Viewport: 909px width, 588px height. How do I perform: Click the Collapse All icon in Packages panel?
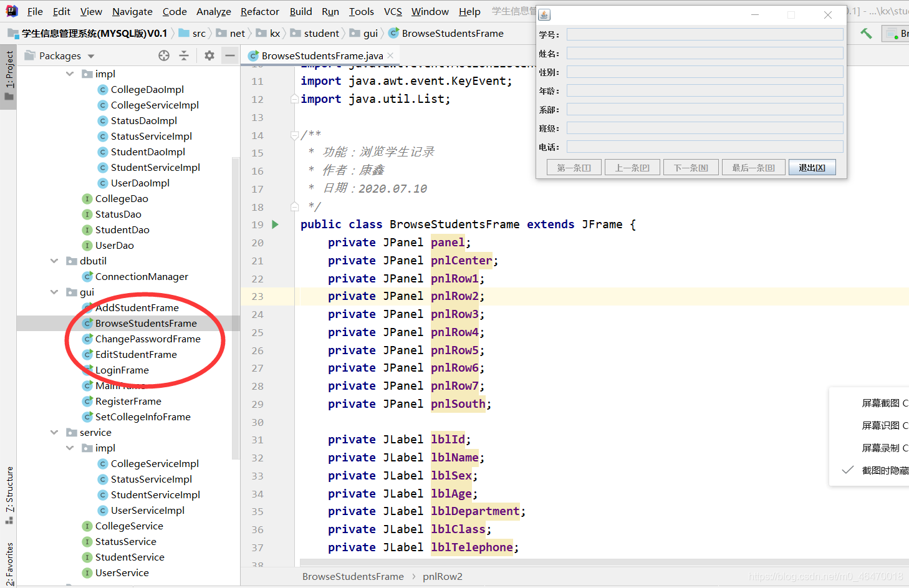(184, 55)
